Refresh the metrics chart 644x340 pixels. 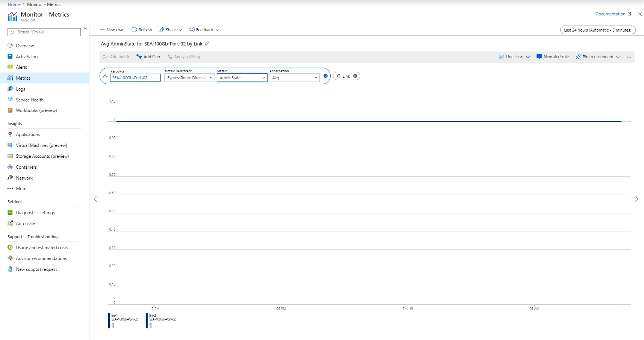coord(142,30)
